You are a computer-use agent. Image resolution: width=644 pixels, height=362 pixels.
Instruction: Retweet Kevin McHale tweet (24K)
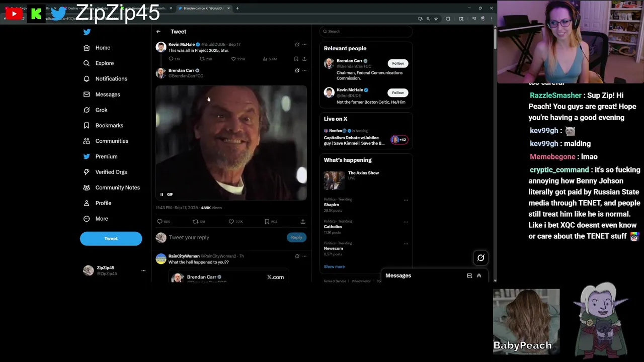coord(206,59)
